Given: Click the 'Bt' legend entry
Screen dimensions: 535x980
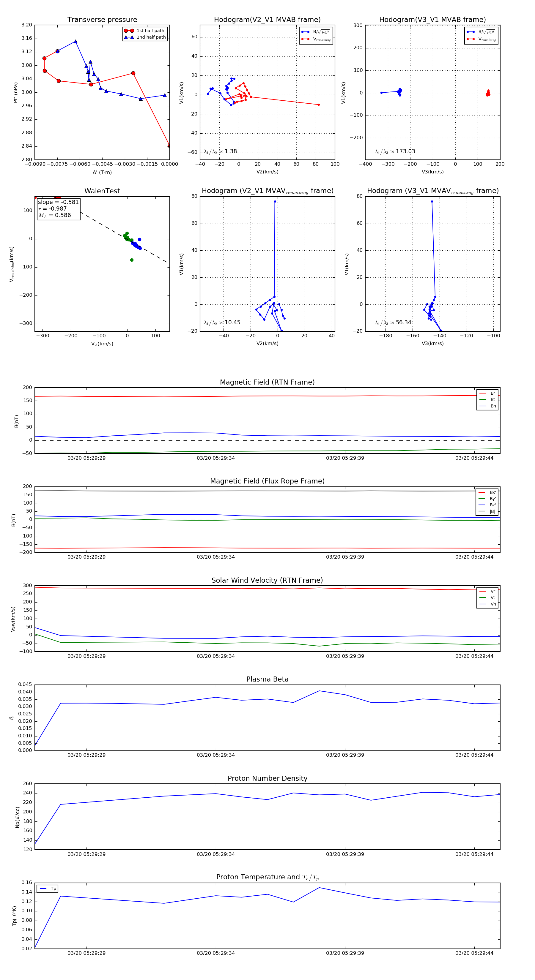Looking at the screenshot, I should click(x=487, y=399).
